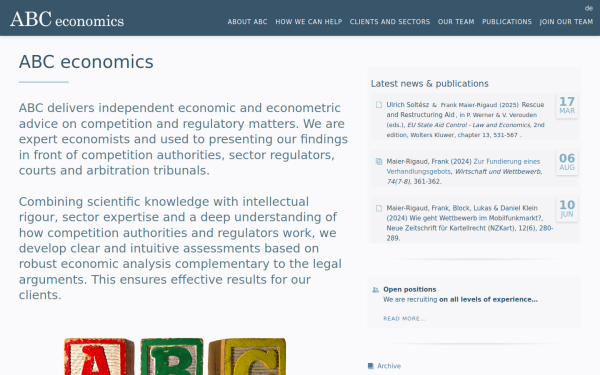Click 'EU State Aid Control - Law and Economics' text
600x375 pixels.
[469, 125]
